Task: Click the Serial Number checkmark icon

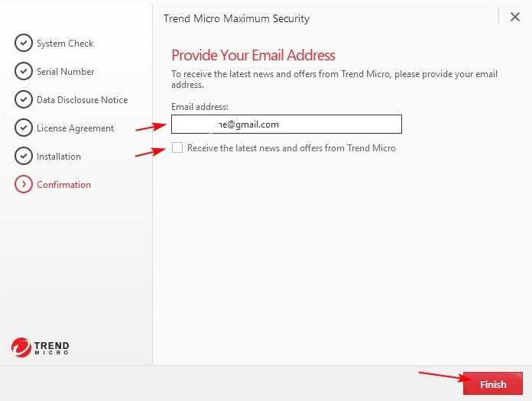Action: point(24,71)
